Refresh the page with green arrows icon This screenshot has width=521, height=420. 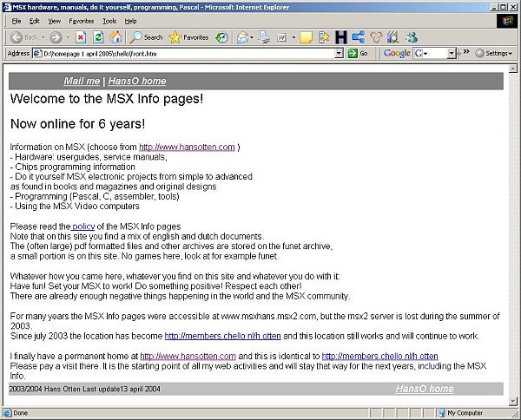(98, 37)
